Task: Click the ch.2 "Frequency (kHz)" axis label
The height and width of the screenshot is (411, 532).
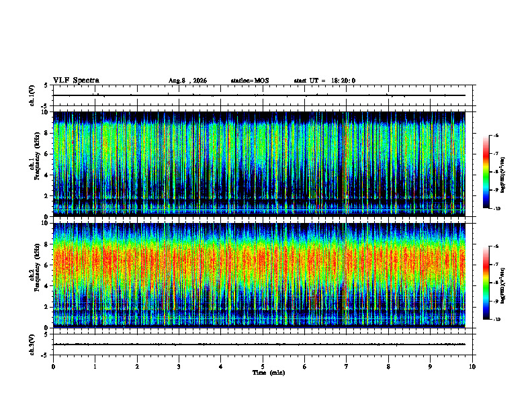Action: point(37,267)
